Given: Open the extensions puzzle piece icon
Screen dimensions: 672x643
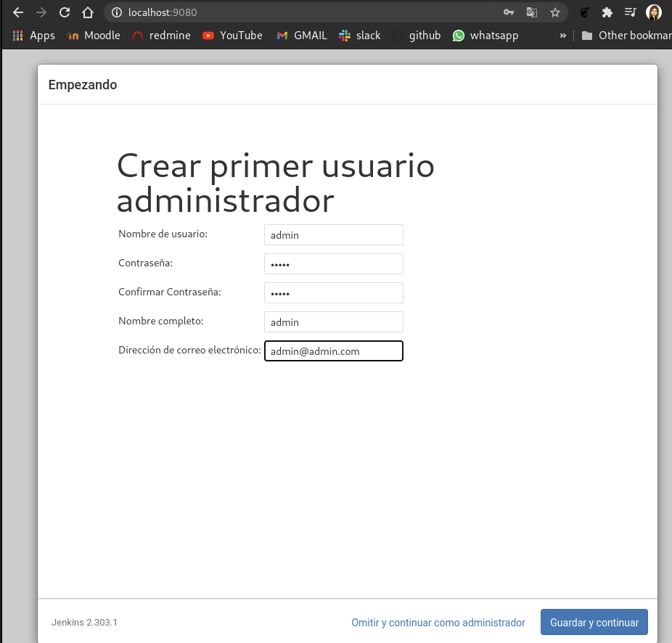Looking at the screenshot, I should pos(607,12).
